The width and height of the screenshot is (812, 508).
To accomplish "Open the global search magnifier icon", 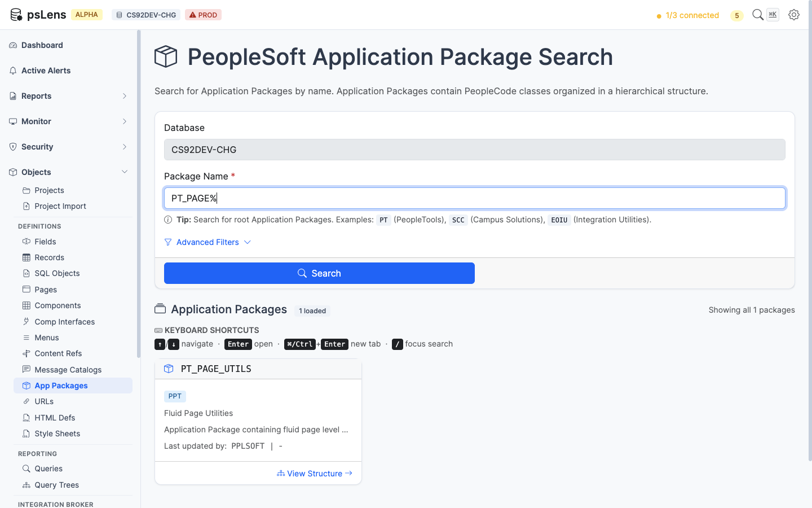I will pyautogui.click(x=758, y=15).
